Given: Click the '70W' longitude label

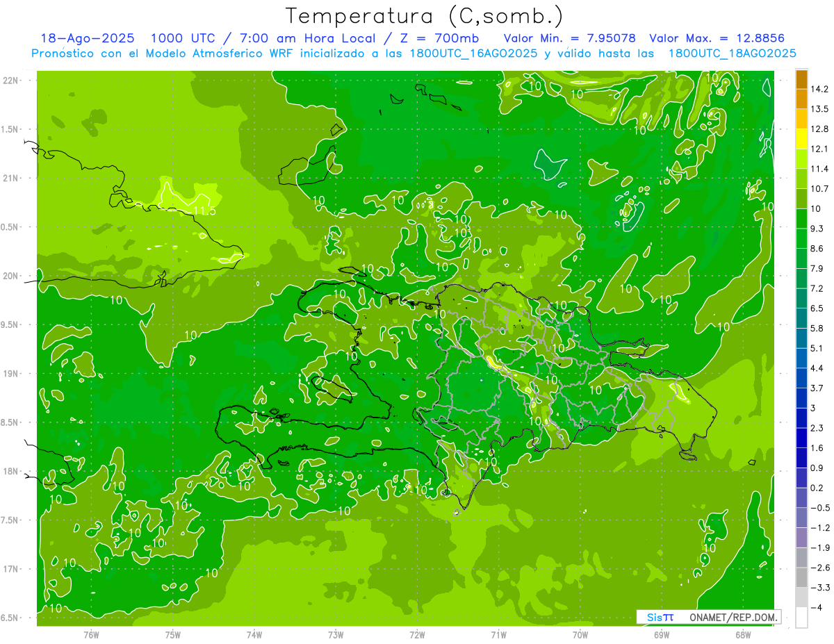Looking at the screenshot, I should [580, 634].
